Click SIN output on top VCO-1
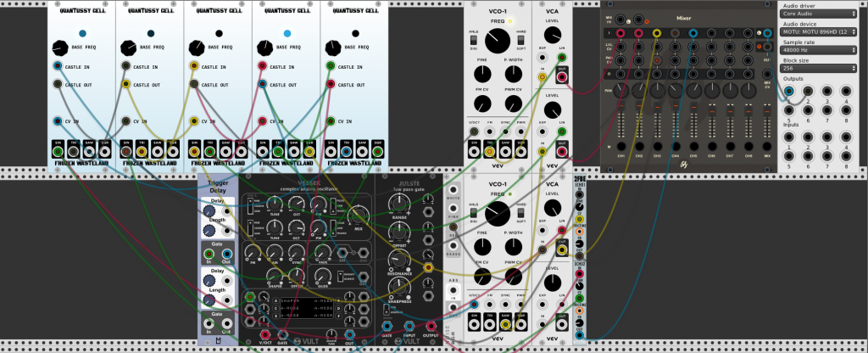Viewport: 868px width, 353px height. click(x=474, y=151)
